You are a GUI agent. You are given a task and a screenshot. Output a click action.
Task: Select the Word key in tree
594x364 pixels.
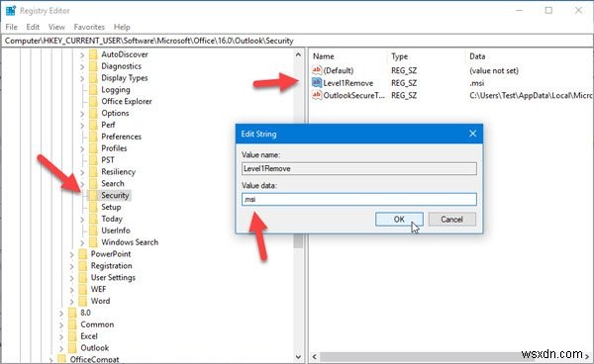click(x=100, y=301)
